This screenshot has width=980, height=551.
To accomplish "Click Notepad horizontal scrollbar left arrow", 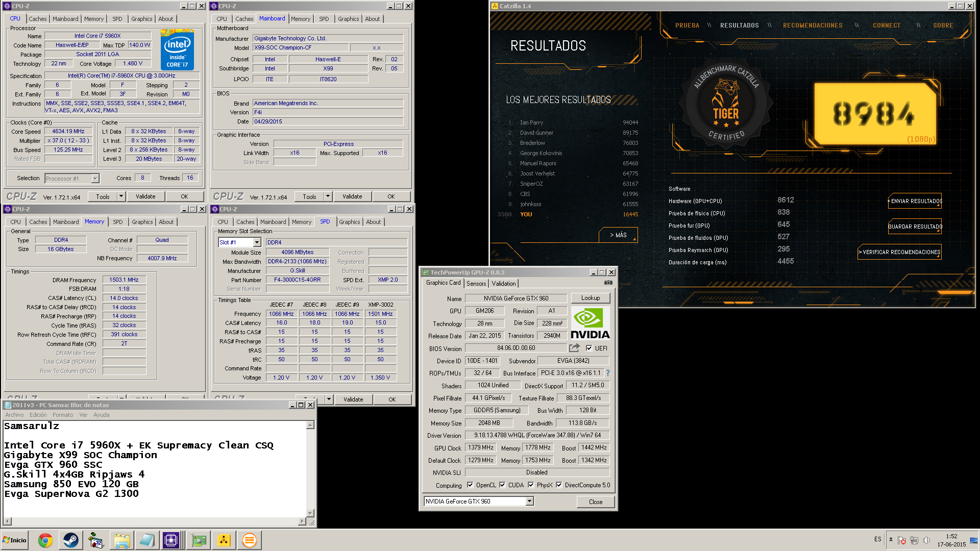I will point(7,521).
